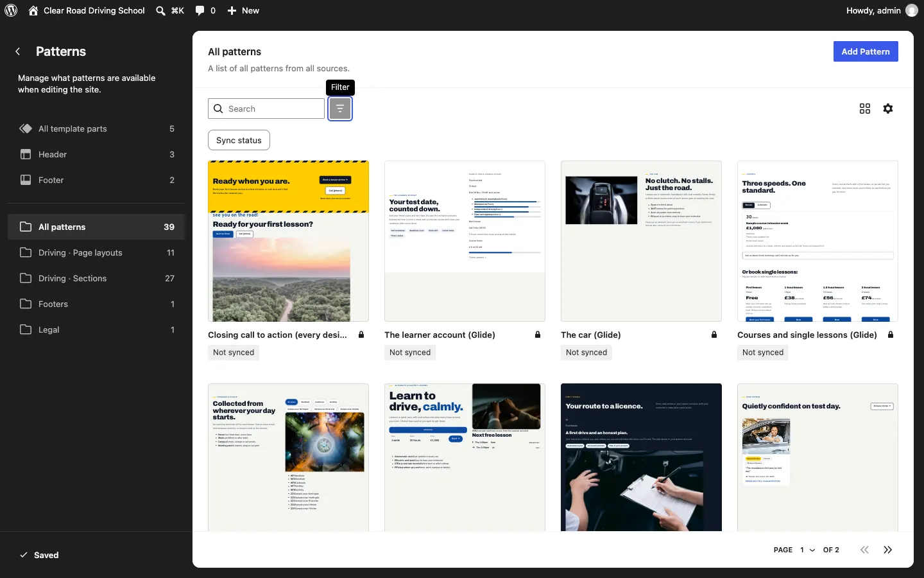Image resolution: width=924 pixels, height=578 pixels.
Task: Open the New content menu
Action: [x=243, y=10]
